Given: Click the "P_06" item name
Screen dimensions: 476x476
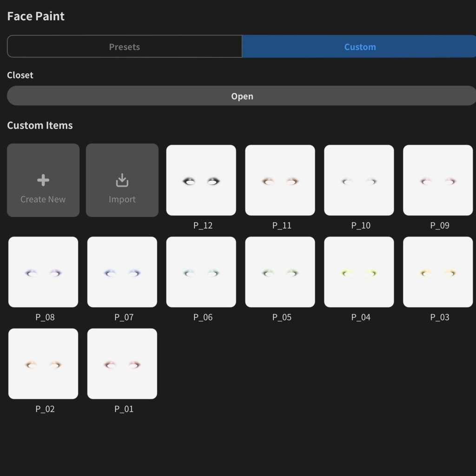Looking at the screenshot, I should pos(203,317).
